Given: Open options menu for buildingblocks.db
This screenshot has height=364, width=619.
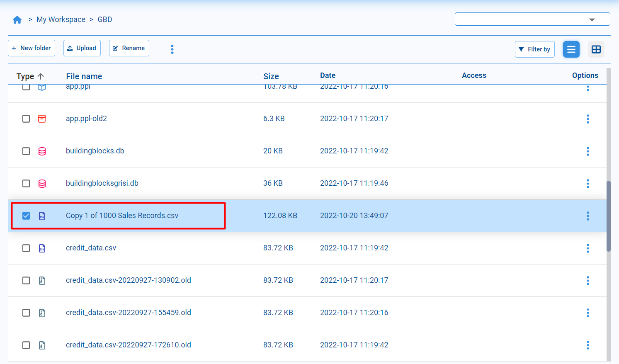Looking at the screenshot, I should [588, 151].
